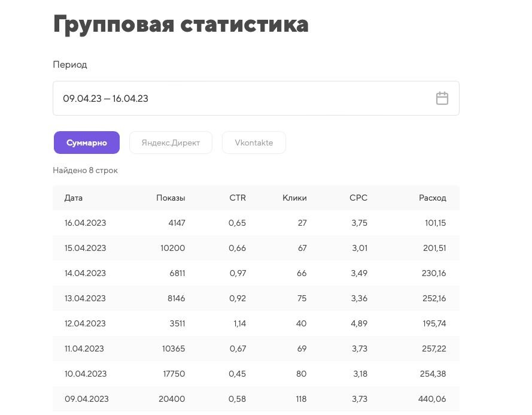Select date cell 09.04.2023
This screenshot has height=415, width=532.
click(87, 399)
